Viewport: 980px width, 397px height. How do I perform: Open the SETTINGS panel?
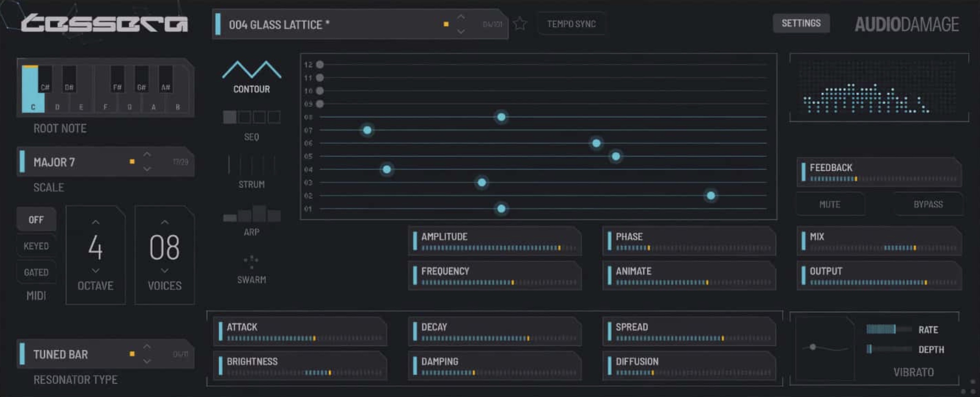tap(801, 23)
